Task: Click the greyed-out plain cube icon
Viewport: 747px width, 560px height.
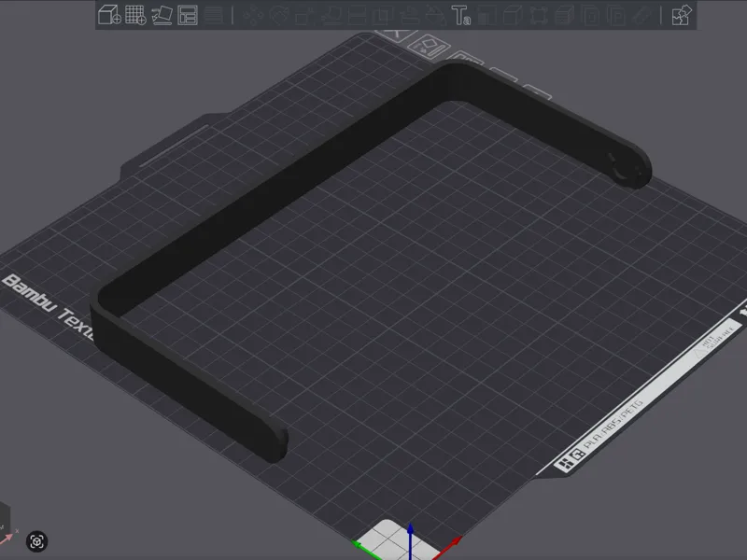Action: [x=513, y=15]
